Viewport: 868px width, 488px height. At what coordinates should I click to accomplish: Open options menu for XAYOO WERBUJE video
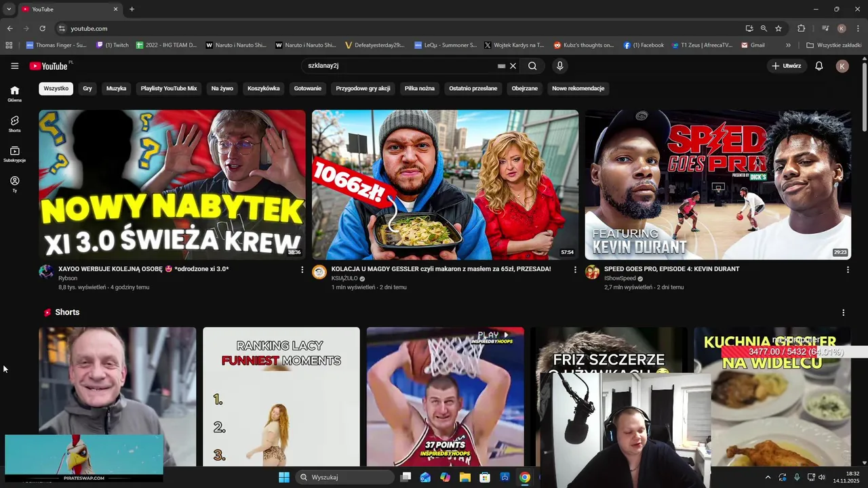pyautogui.click(x=302, y=270)
